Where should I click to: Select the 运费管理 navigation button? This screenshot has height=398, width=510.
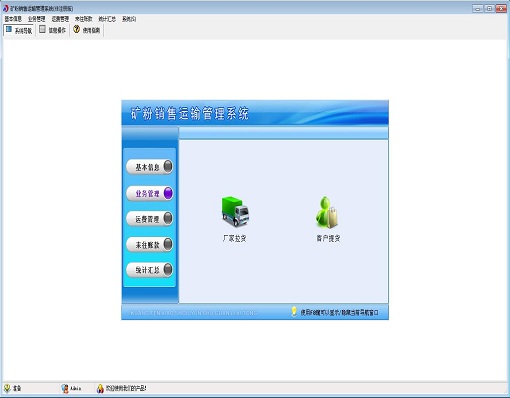[150, 219]
